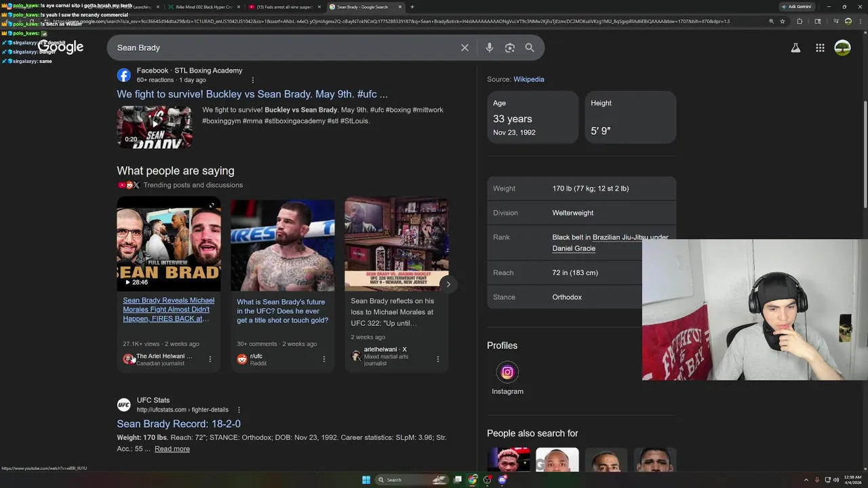Click Read more on UFC Stats snippet
Viewport: 868px width, 488px height.
click(x=172, y=449)
